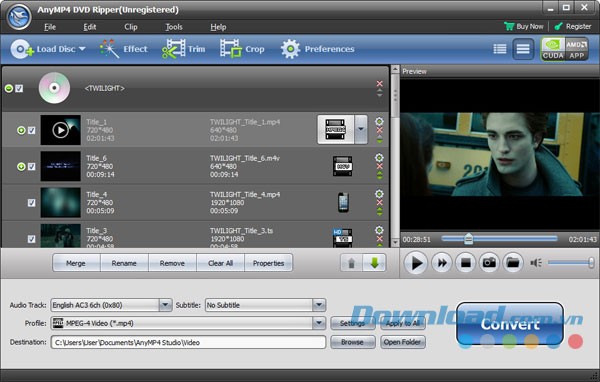The width and height of the screenshot is (600, 382).
Task: Click the preview seek slider handle
Action: (468, 239)
